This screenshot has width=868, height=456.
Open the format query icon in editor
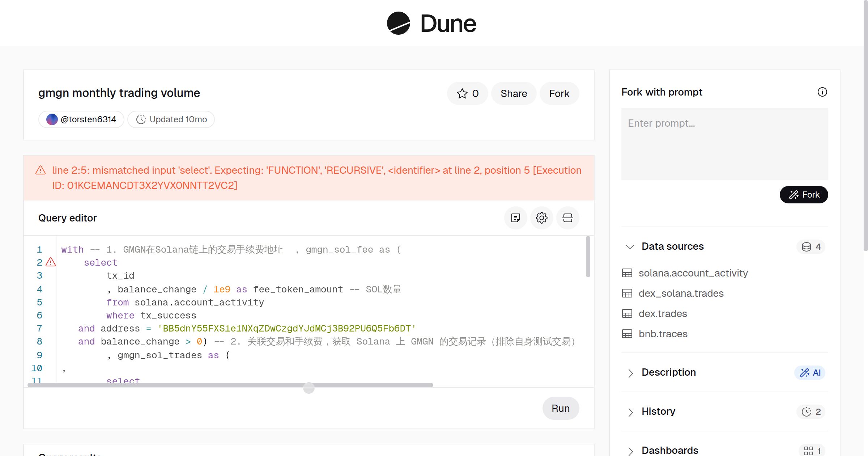pos(515,218)
